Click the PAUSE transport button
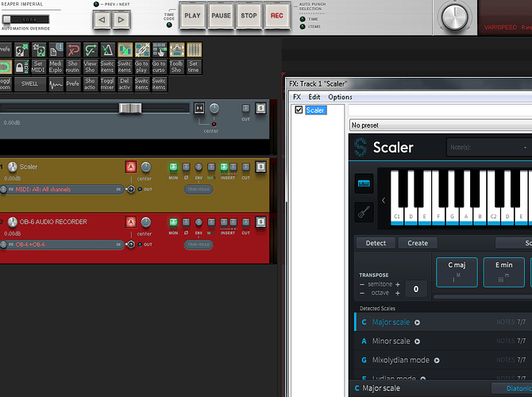The height and width of the screenshot is (397, 532). [221, 16]
